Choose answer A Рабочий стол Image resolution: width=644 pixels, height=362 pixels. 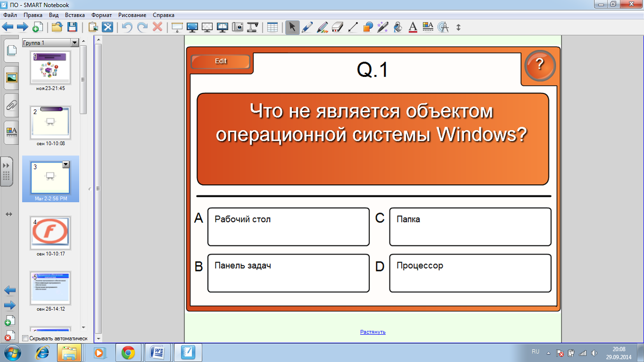tap(288, 227)
